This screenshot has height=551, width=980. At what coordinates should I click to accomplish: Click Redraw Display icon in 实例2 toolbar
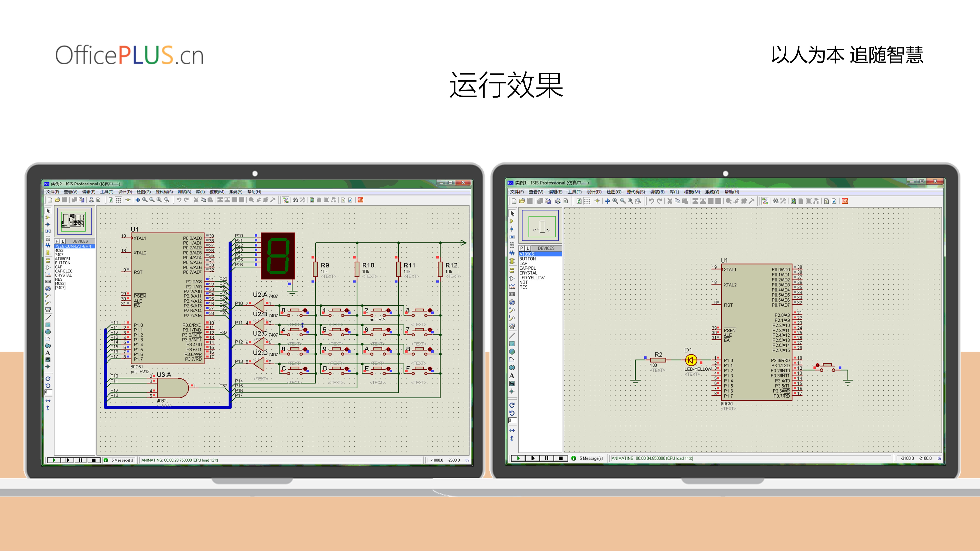tap(111, 200)
